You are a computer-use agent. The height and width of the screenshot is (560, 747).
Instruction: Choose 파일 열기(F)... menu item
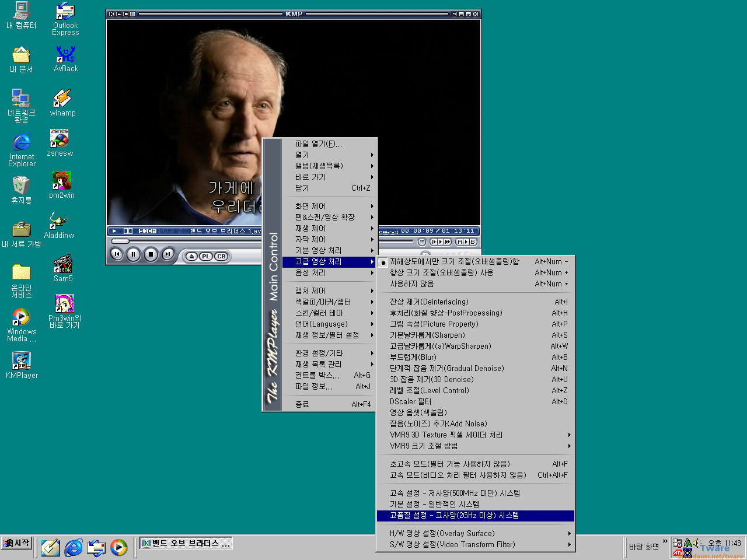point(329,144)
